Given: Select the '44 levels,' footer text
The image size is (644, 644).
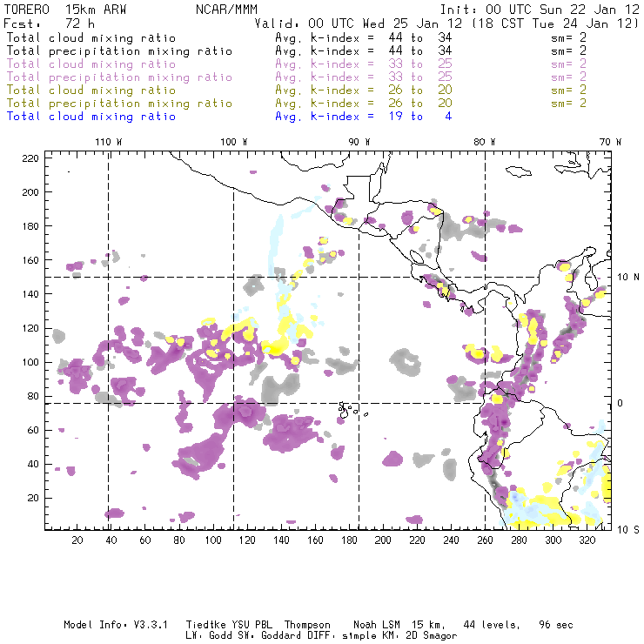Looking at the screenshot, I should [492, 625].
